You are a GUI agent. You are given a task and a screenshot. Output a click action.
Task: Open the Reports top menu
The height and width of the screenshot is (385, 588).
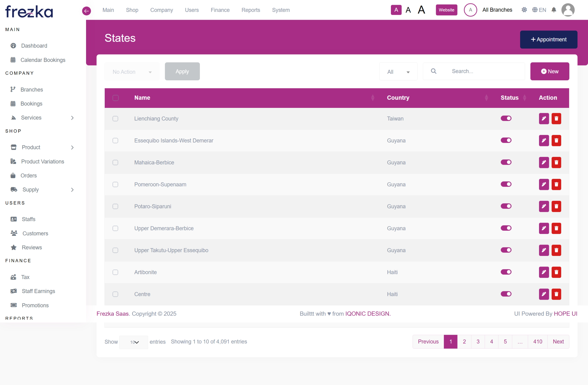pos(250,10)
